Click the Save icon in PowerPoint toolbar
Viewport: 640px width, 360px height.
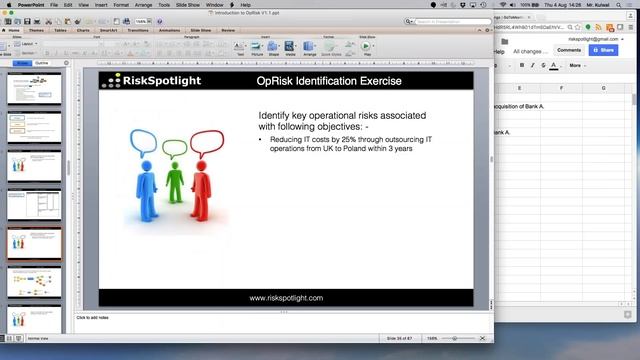click(27, 21)
